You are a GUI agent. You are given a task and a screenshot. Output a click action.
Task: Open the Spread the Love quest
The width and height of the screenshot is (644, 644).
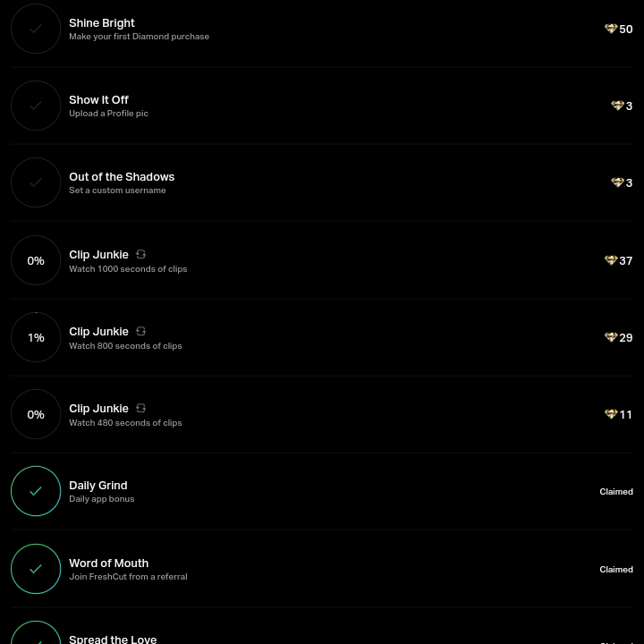(x=113, y=639)
